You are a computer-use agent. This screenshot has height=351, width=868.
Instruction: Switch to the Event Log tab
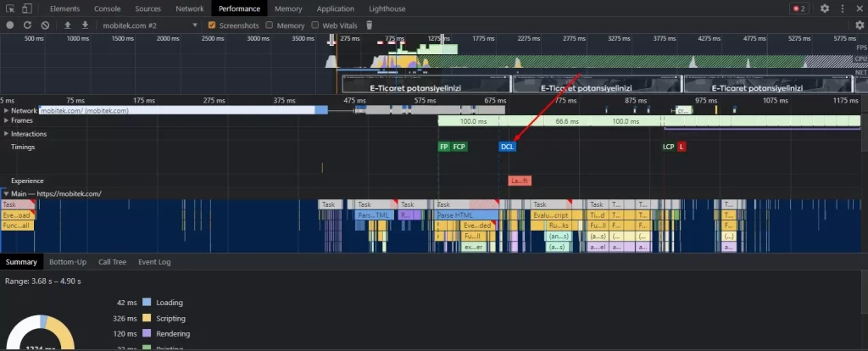pyautogui.click(x=154, y=262)
